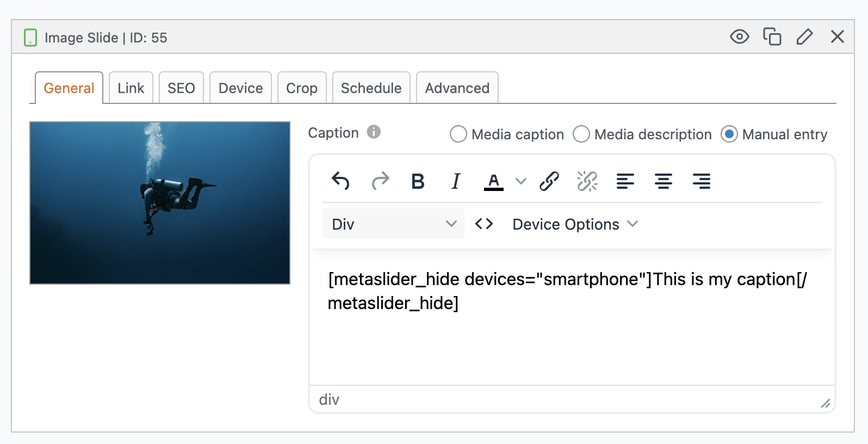Toggle slide visibility with eye icon

(739, 37)
